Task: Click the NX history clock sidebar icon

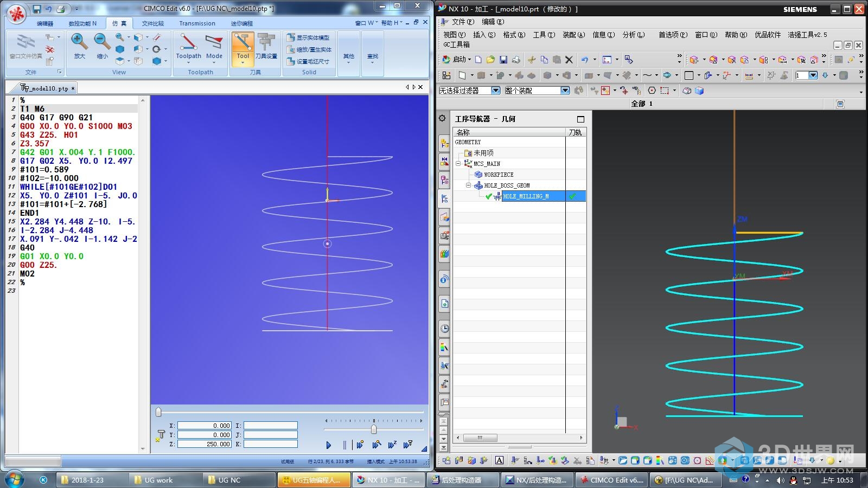Action: pyautogui.click(x=444, y=328)
